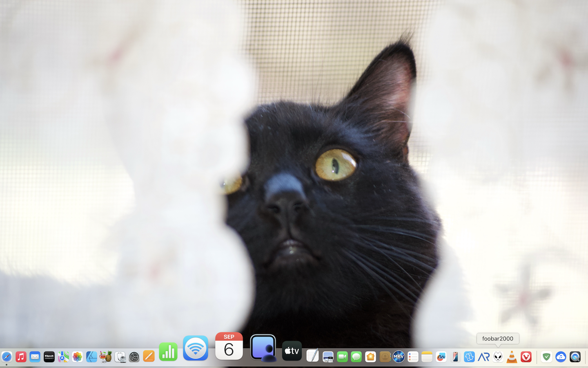Open the AR lettered app icon

point(483,357)
